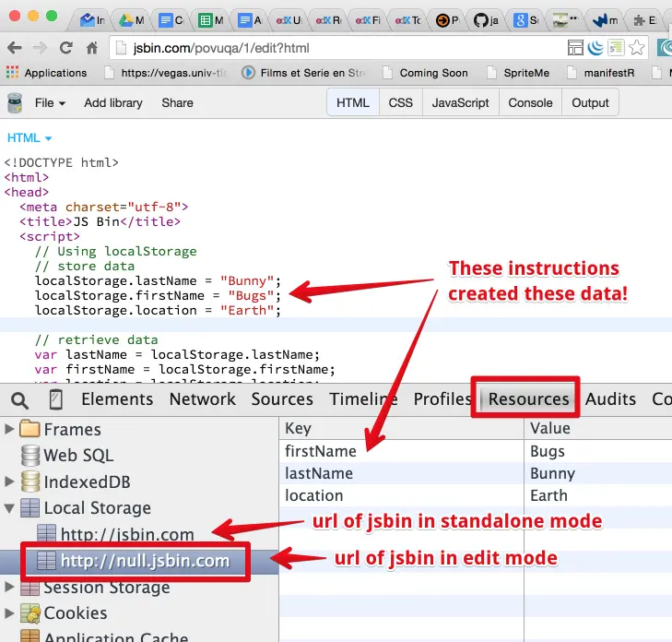Click the window layout extension icon in address bar
Screen dimensions: 672x642
[x=575, y=48]
